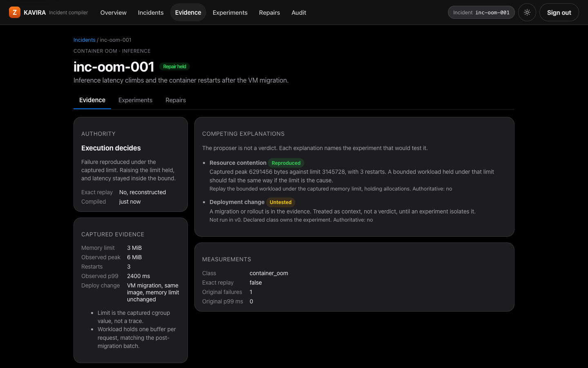This screenshot has width=588, height=368.
Task: Select Evidence in the top navigation bar
Action: 188,12
